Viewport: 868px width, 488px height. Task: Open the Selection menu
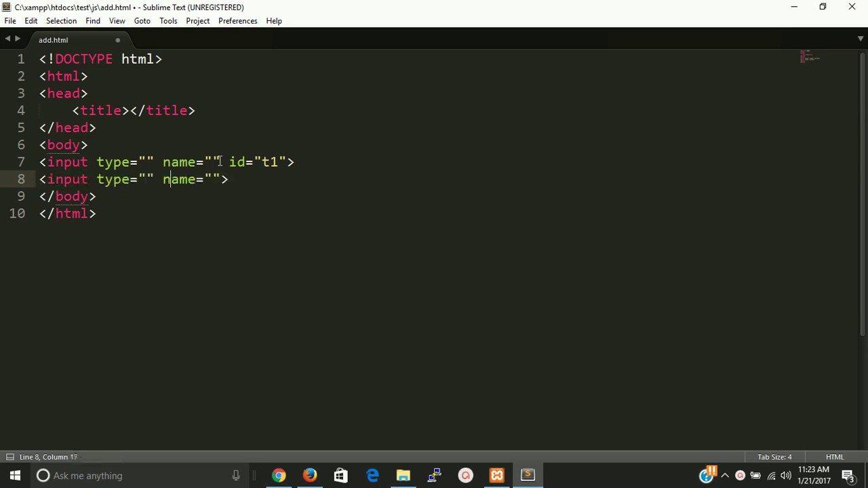[x=61, y=21]
